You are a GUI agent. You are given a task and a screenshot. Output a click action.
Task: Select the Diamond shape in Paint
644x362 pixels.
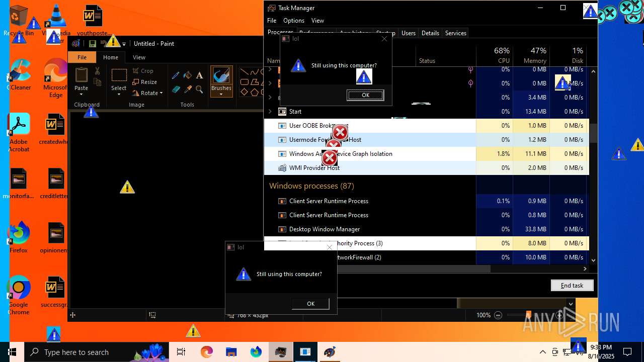click(x=244, y=92)
